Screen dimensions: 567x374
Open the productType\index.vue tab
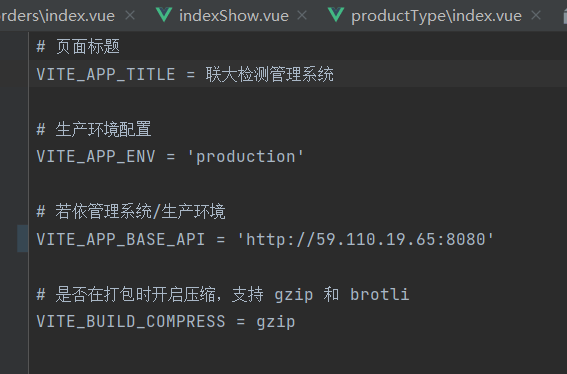pos(436,16)
